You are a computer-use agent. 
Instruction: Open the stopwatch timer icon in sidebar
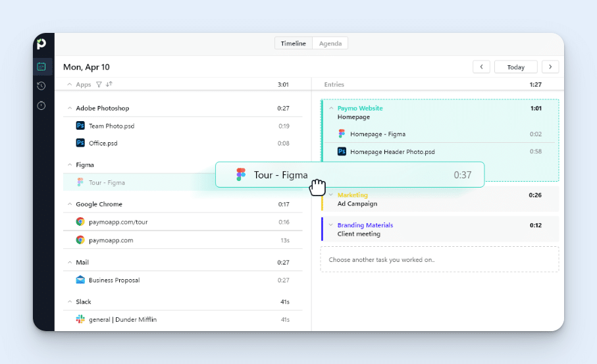pos(41,105)
